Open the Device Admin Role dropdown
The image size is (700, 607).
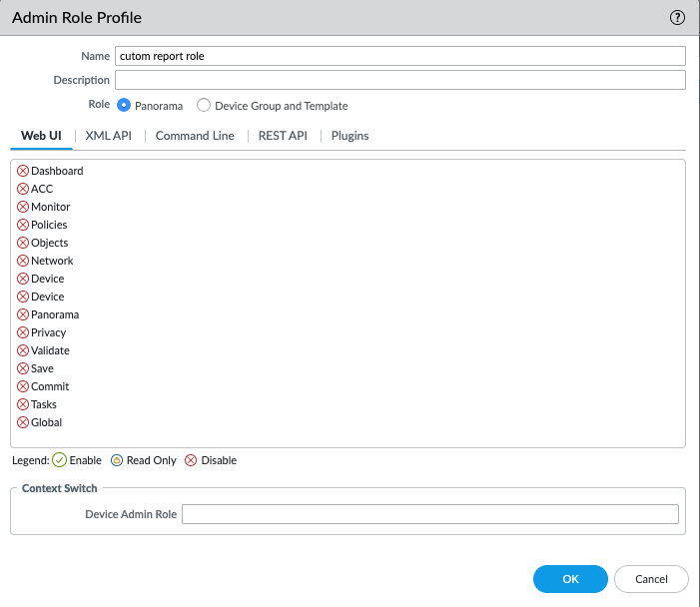pyautogui.click(x=429, y=514)
